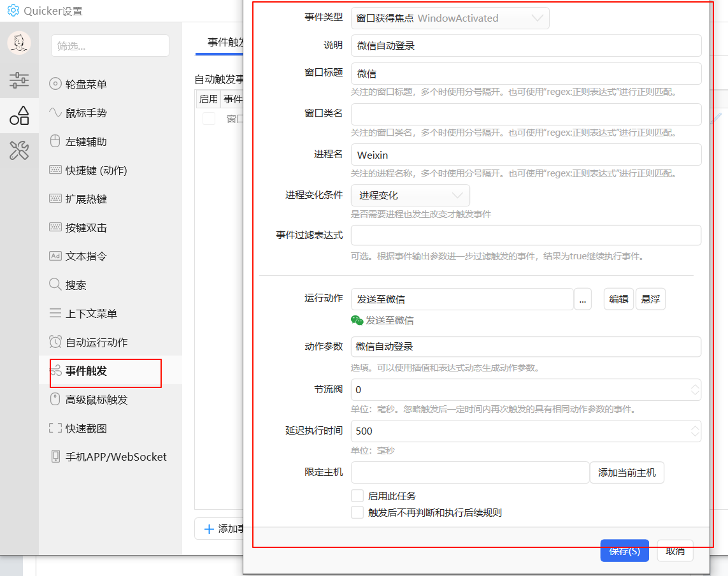This screenshot has width=728, height=576.
Task: Click the 上下文菜单 lines icon
Action: pyautogui.click(x=55, y=313)
